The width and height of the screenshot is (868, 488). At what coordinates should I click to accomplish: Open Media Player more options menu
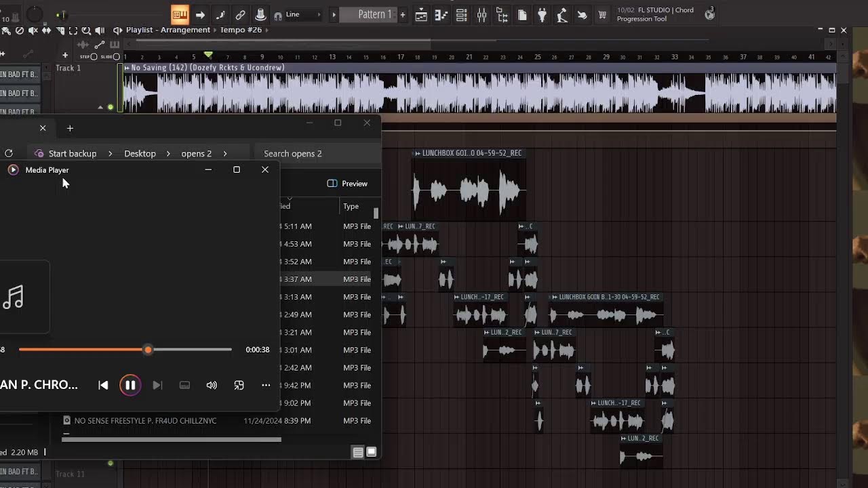[266, 385]
